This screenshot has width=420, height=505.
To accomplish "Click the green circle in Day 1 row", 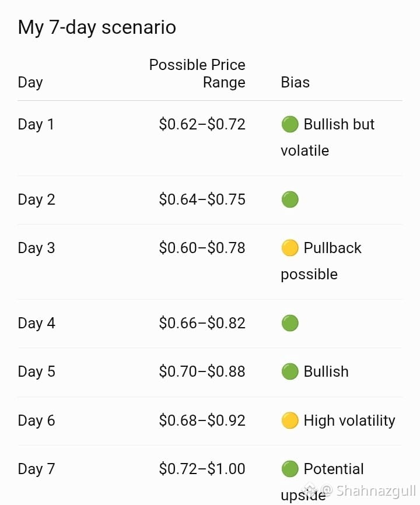I will [x=289, y=124].
